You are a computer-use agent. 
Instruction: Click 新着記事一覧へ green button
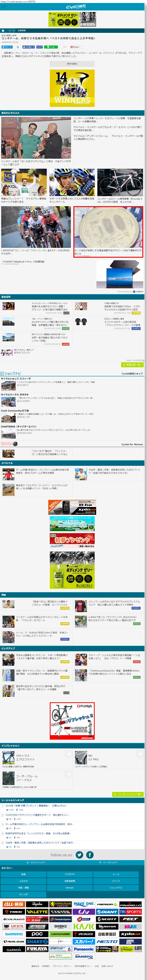click(x=132, y=365)
